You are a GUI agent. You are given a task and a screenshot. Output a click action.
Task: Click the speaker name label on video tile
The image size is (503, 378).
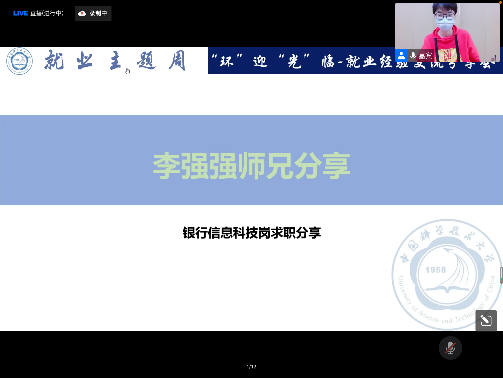coord(424,56)
